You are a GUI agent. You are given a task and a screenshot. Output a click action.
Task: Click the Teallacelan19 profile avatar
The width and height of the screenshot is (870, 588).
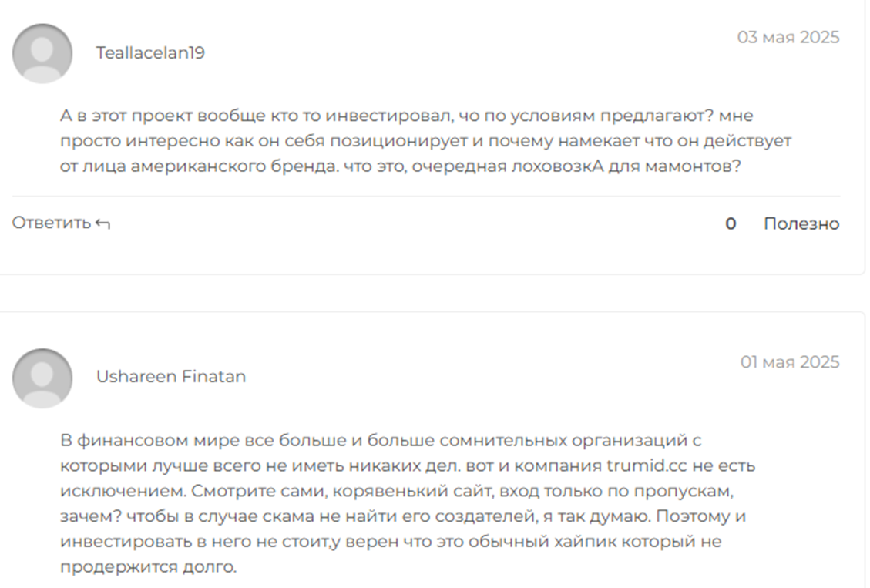pyautogui.click(x=42, y=53)
